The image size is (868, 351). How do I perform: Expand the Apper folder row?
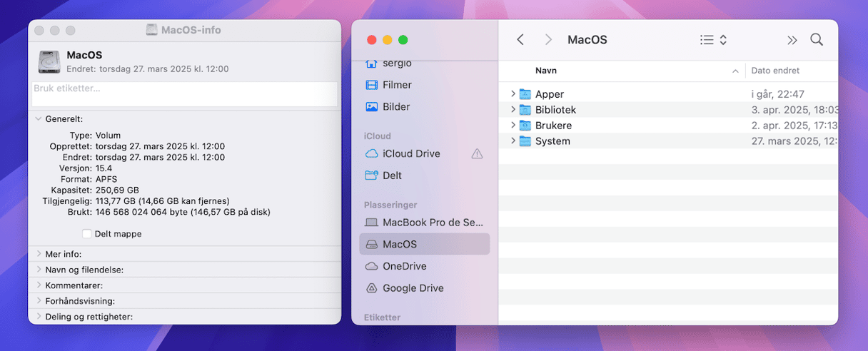[513, 94]
